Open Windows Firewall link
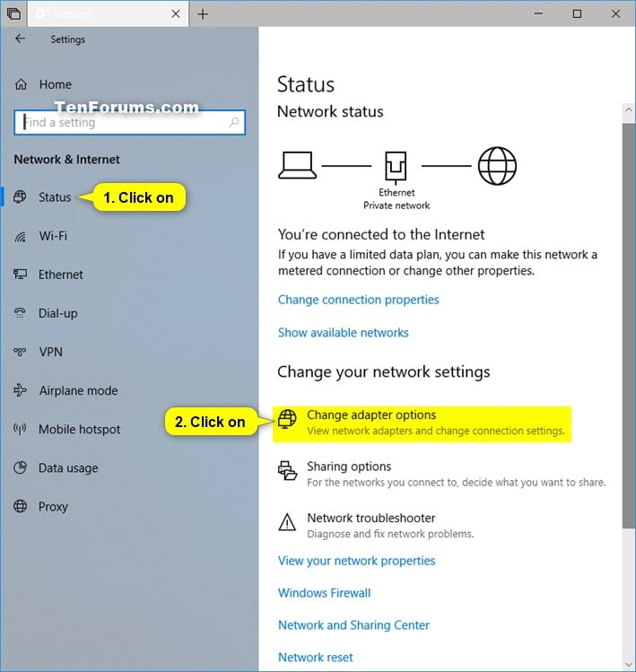The width and height of the screenshot is (636, 672). (325, 593)
